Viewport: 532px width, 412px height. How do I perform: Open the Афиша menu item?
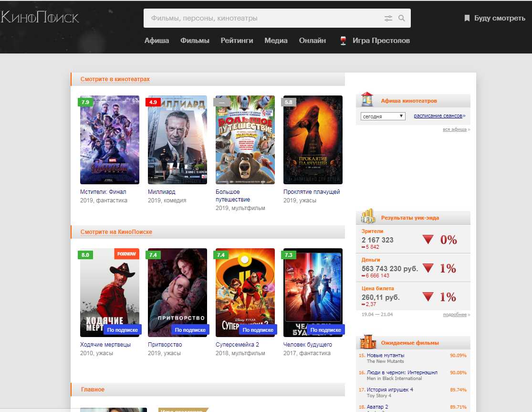157,41
